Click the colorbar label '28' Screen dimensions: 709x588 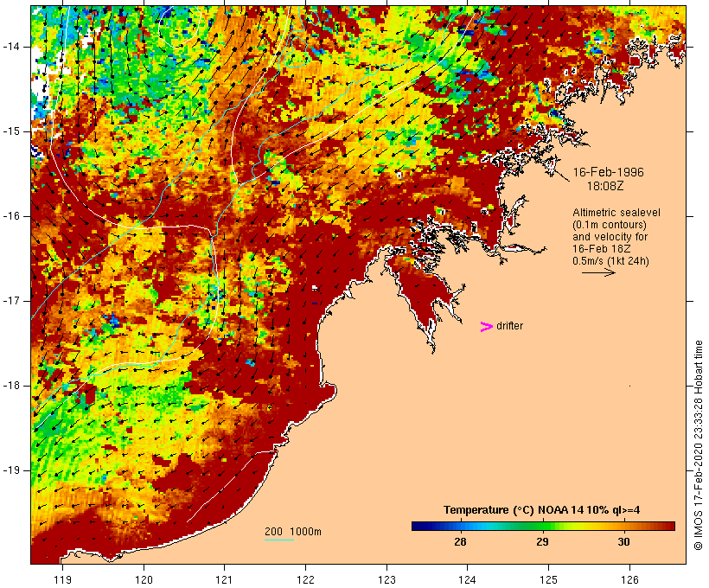pyautogui.click(x=460, y=542)
